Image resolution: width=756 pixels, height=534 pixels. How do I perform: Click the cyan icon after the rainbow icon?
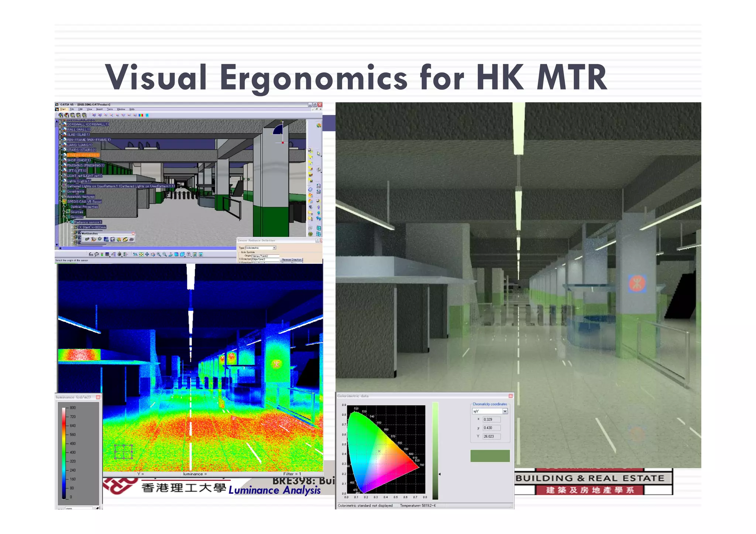coord(147,115)
